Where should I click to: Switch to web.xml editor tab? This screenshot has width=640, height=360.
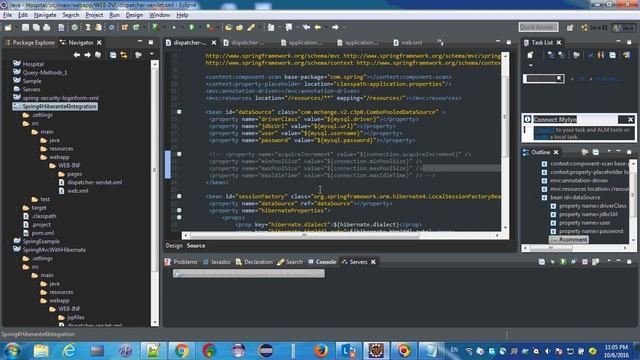pyautogui.click(x=408, y=42)
